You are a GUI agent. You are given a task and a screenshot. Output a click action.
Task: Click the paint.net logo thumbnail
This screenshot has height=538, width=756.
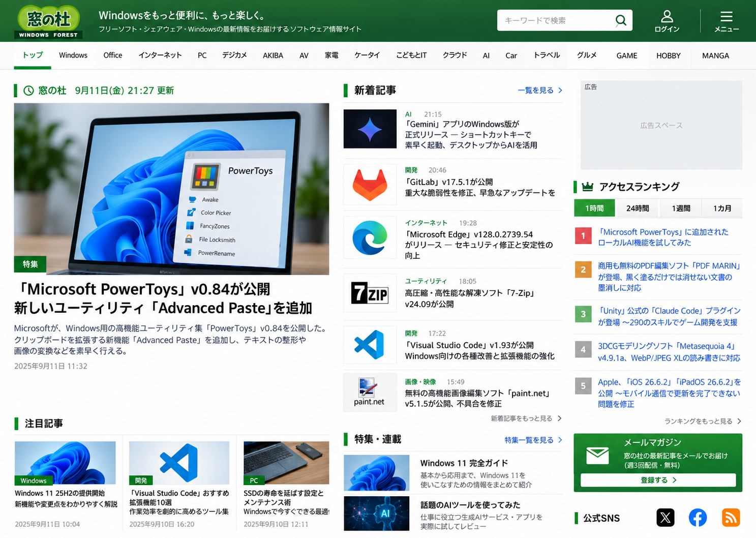[370, 392]
